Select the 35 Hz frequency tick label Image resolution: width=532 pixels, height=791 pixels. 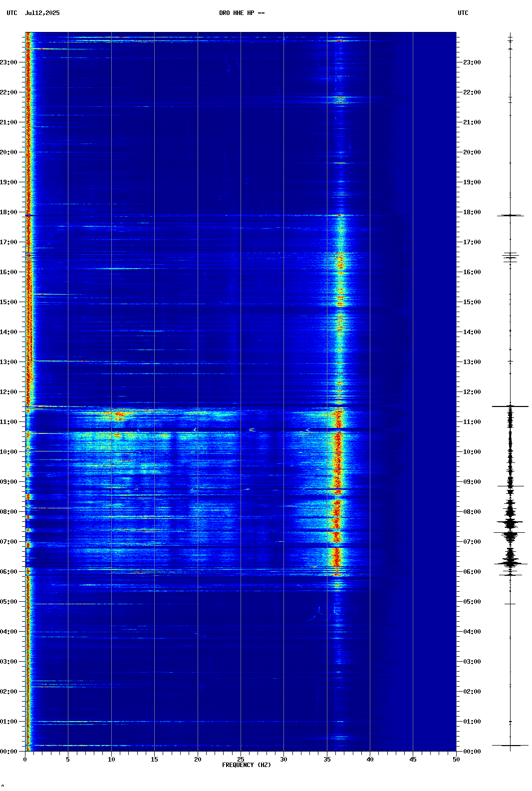327,760
